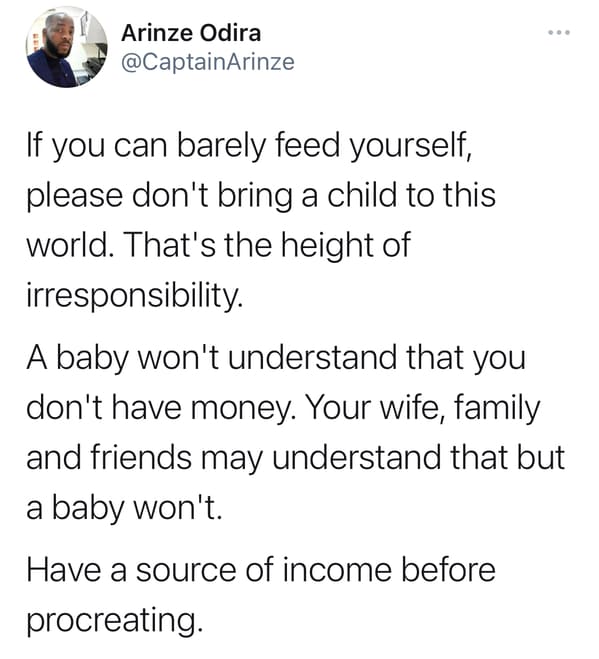Click the line 'a baby won't.'
Viewport: 599px width, 659px height.
coord(124,507)
